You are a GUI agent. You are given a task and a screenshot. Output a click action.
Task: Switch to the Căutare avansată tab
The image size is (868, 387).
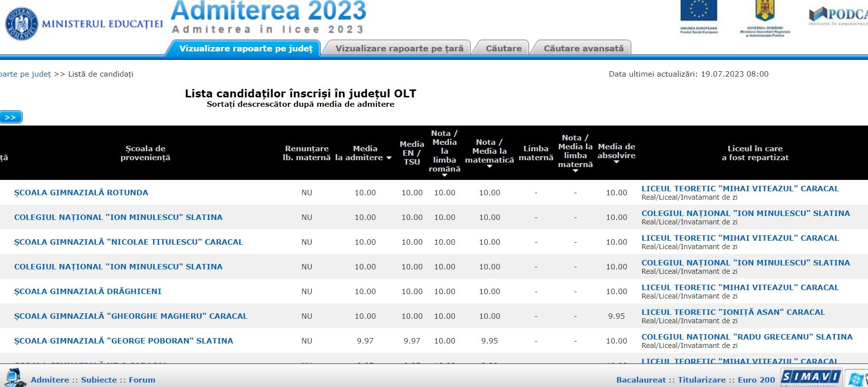tap(583, 48)
